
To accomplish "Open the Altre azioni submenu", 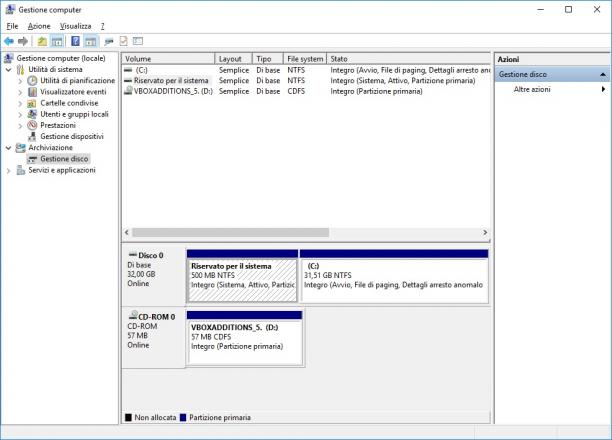I will click(552, 89).
